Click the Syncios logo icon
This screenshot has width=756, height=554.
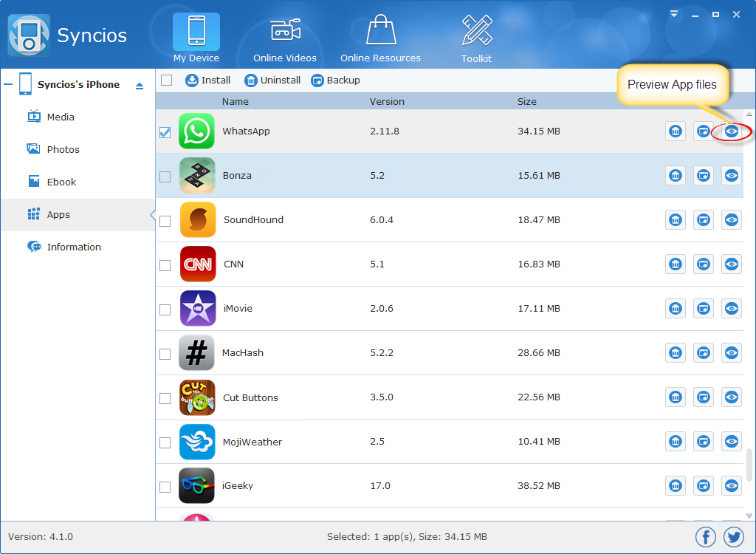tap(29, 35)
